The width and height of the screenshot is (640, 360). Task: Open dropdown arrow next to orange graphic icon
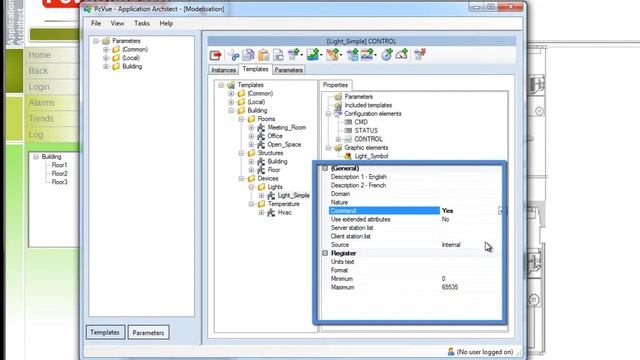tap(340, 55)
